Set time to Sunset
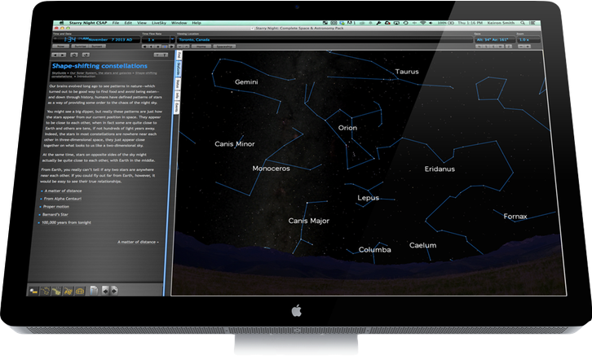The image size is (592, 364). (x=97, y=46)
